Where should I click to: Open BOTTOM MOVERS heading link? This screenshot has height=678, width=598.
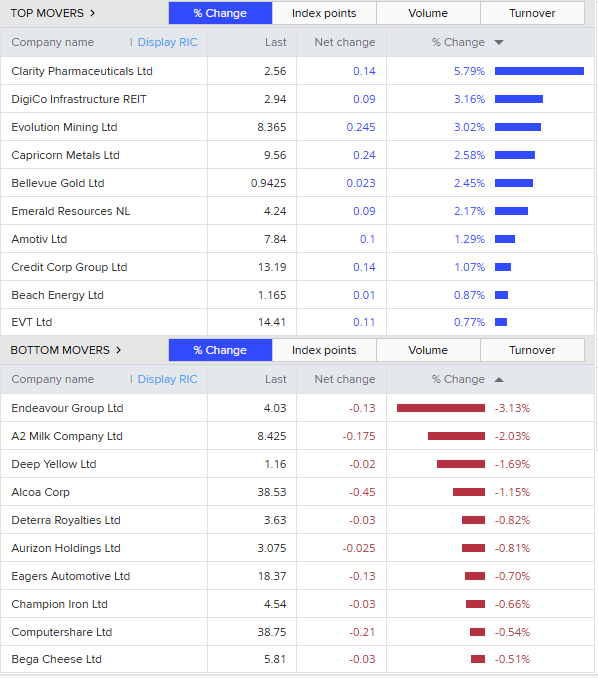(60, 350)
